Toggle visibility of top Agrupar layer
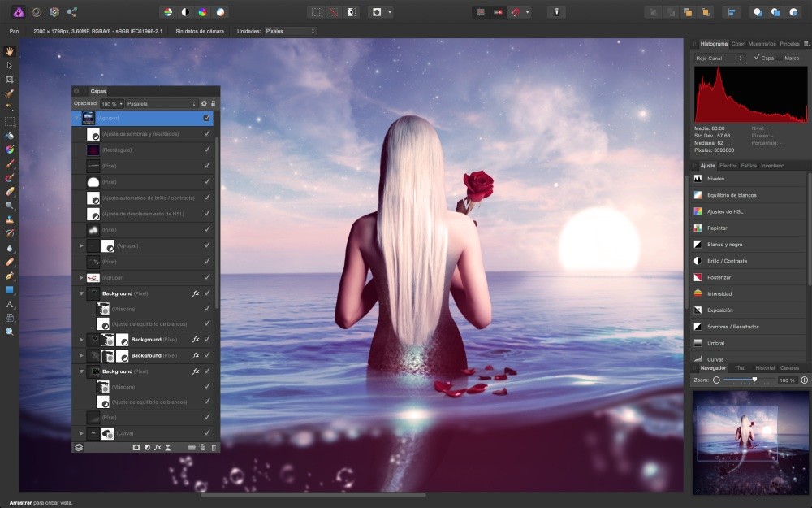 pos(206,118)
